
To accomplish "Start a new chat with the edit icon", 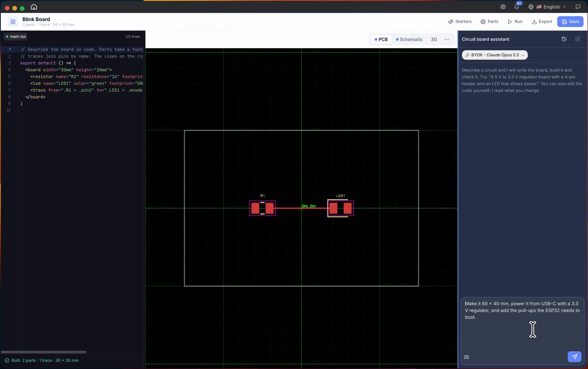I will point(578,39).
